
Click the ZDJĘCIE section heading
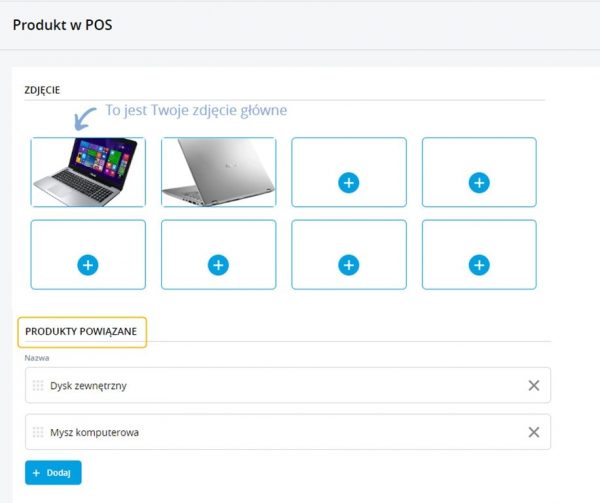[x=42, y=90]
